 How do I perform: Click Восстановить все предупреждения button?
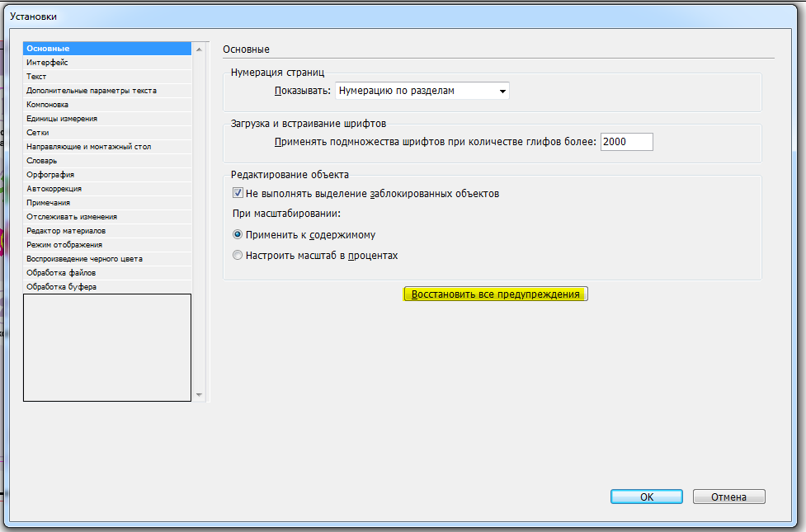point(496,294)
